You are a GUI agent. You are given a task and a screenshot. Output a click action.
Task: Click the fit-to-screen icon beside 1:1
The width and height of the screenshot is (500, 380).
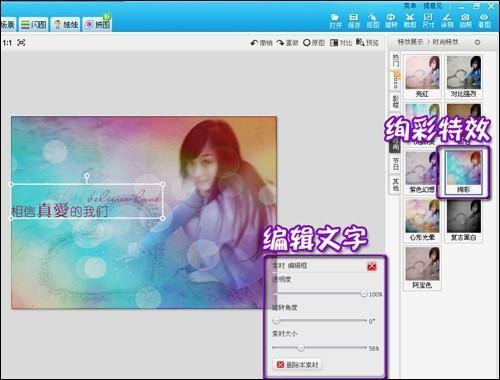click(x=21, y=43)
